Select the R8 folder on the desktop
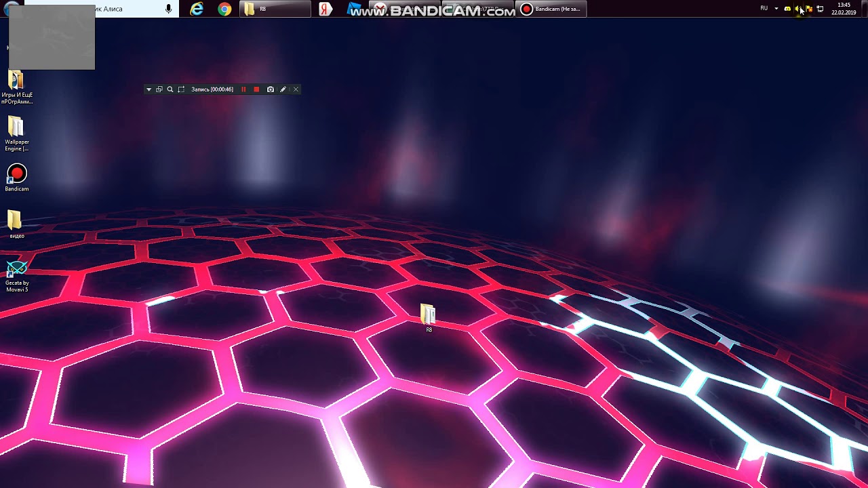The image size is (868, 488). 429,319
